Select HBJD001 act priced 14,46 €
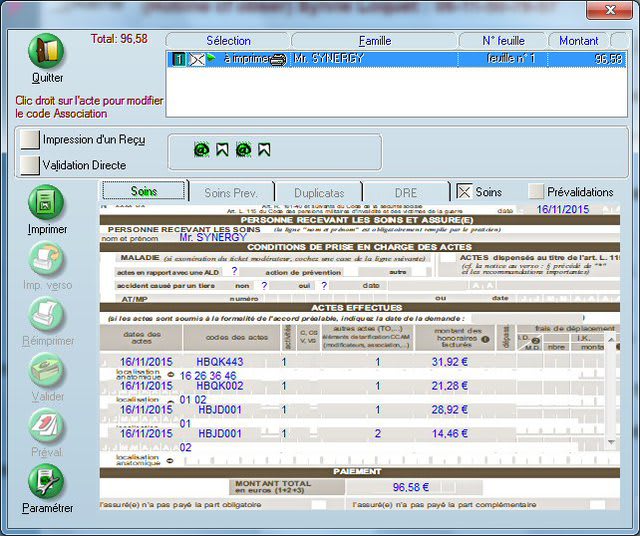Image resolution: width=640 pixels, height=536 pixels. coord(220,434)
